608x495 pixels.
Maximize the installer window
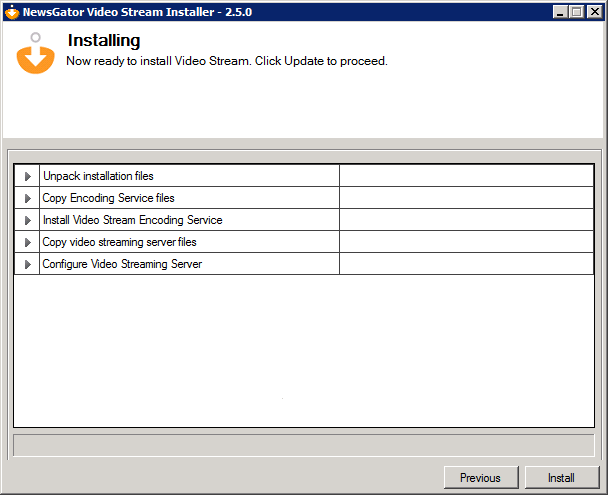575,12
